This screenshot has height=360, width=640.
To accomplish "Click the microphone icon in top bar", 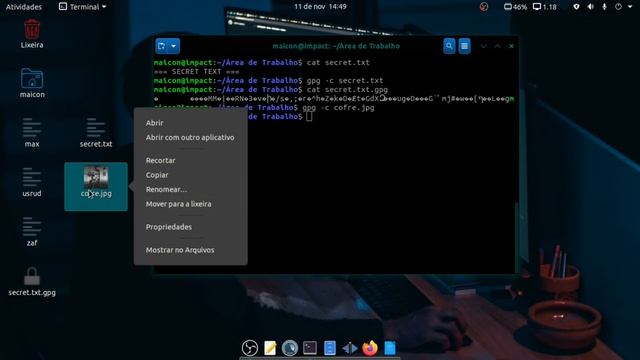I will 604,7.
